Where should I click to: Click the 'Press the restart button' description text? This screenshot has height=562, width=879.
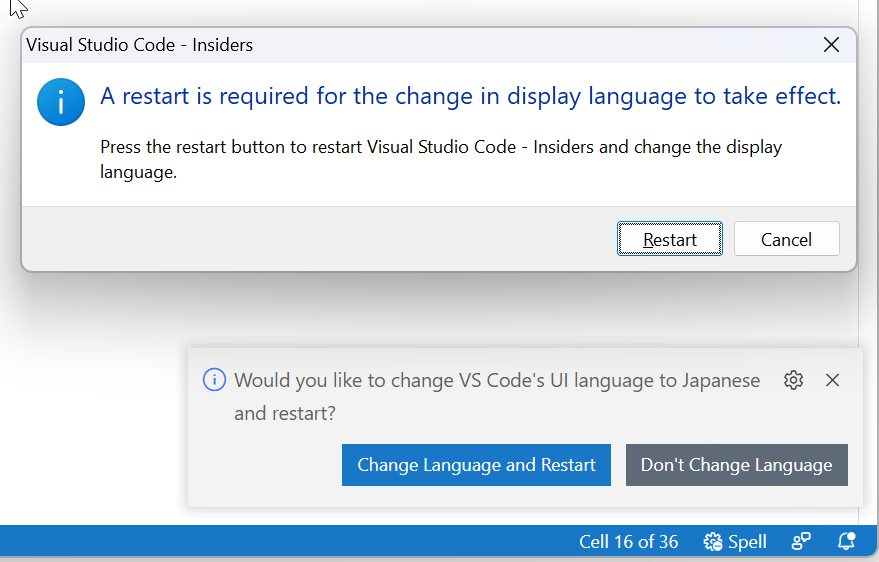tap(441, 159)
